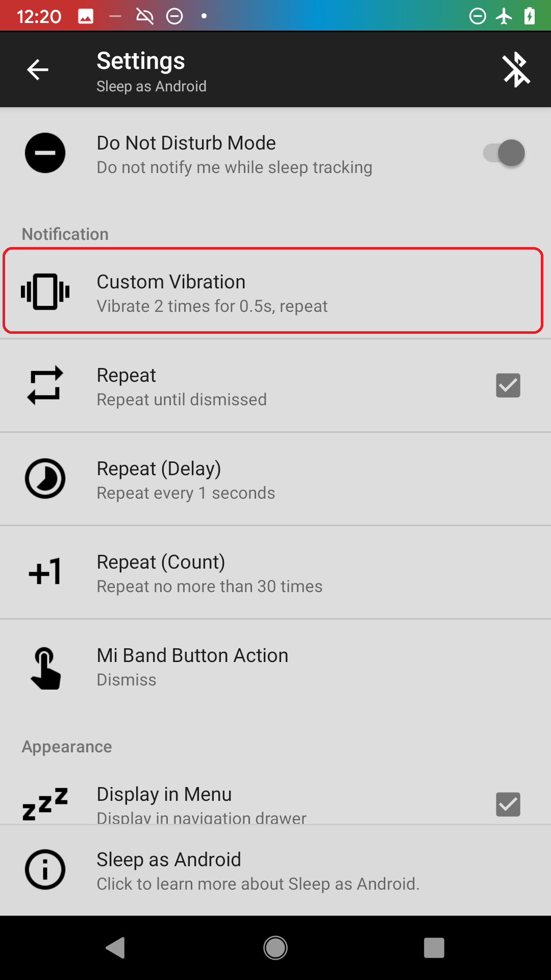The height and width of the screenshot is (980, 551).
Task: Tap the +1 repeat count icon
Action: pos(45,572)
